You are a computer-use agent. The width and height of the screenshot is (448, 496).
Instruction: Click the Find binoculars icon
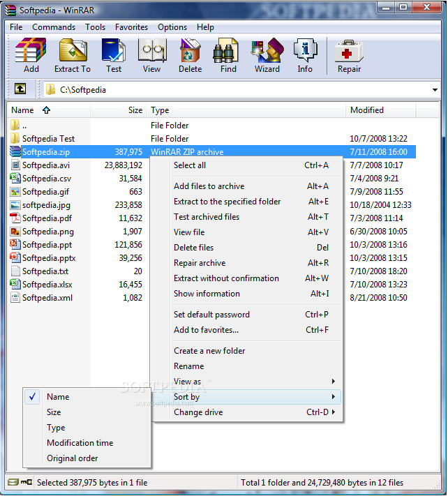point(225,51)
